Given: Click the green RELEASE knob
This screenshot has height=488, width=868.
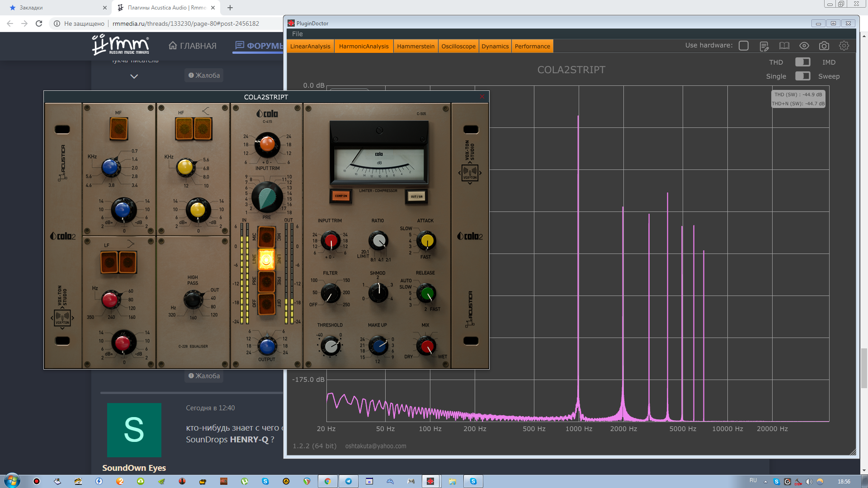Looking at the screenshot, I should click(x=426, y=294).
